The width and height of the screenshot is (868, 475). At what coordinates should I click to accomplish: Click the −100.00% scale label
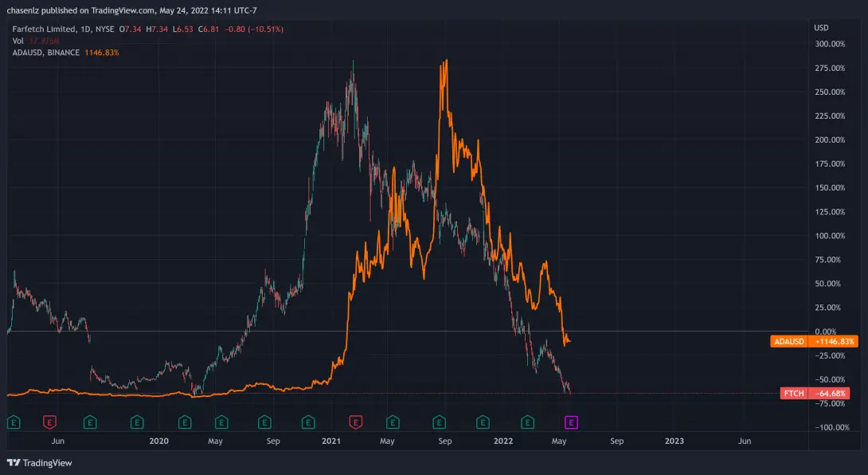832,427
